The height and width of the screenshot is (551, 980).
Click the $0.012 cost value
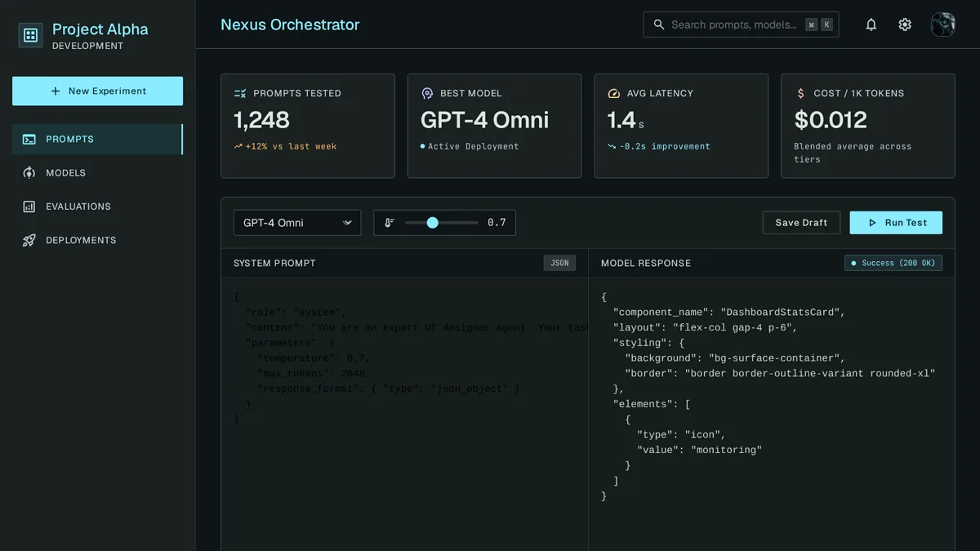click(x=831, y=120)
